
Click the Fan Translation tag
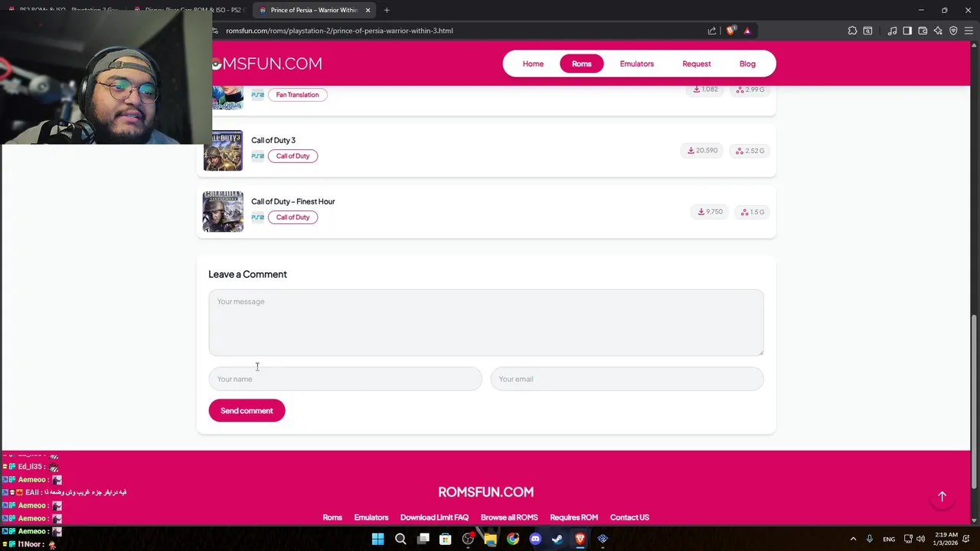pyautogui.click(x=298, y=95)
